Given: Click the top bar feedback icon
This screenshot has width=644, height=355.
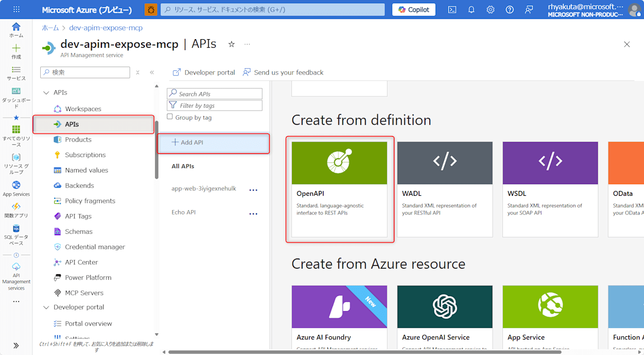Looking at the screenshot, I should (x=529, y=10).
